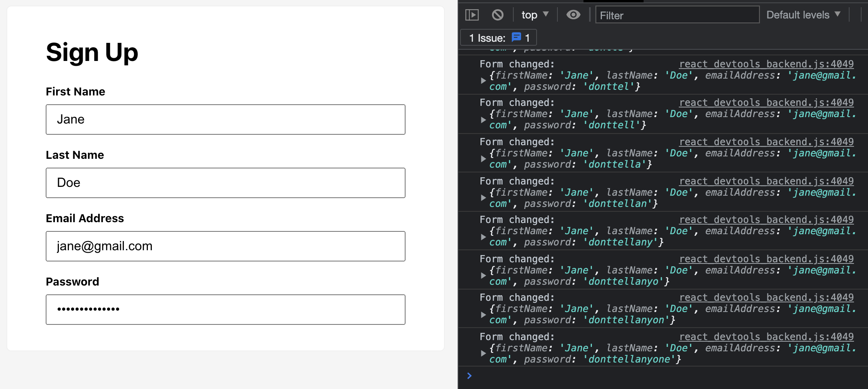Viewport: 868px width, 389px height.
Task: Open the Default levels dropdown
Action: (803, 15)
